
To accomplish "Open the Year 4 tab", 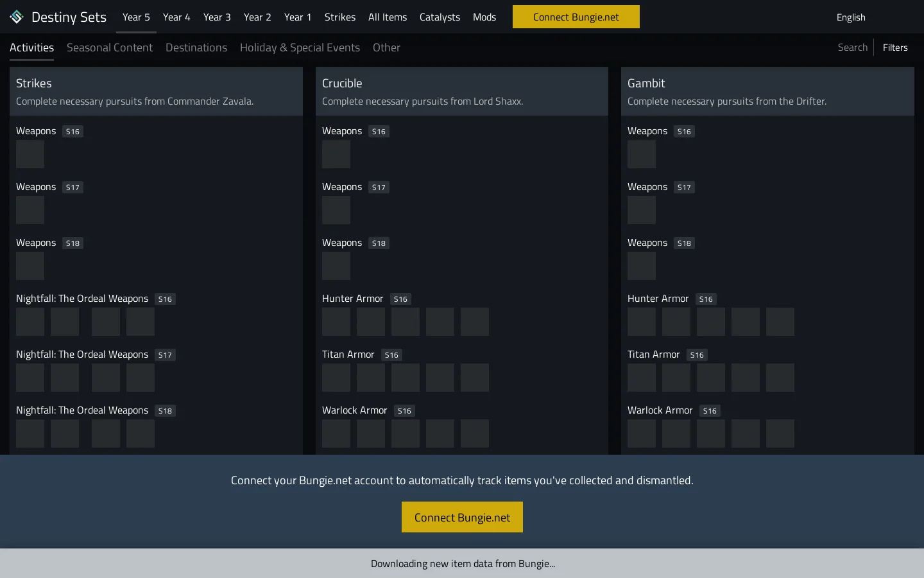I will coord(176,17).
